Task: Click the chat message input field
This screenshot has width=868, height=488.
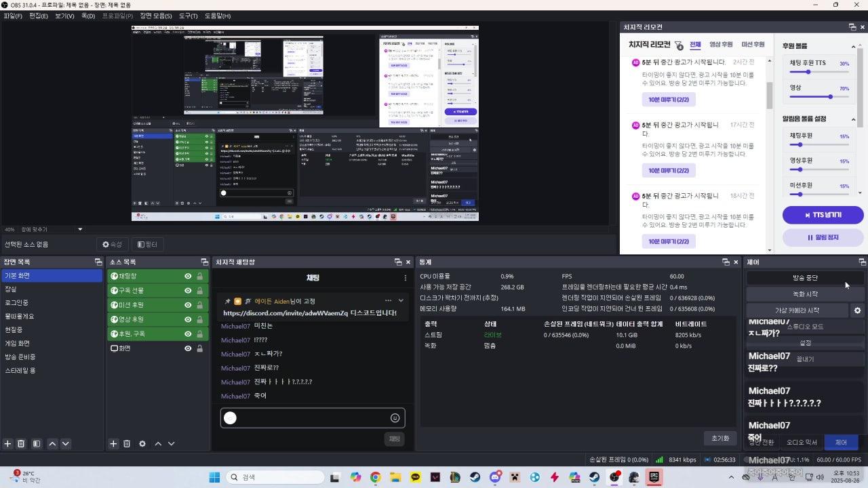Action: click(x=313, y=418)
